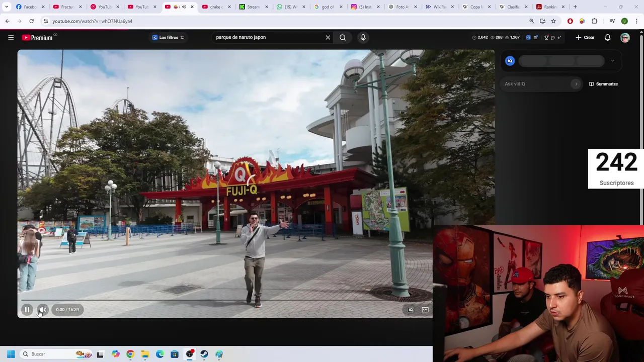This screenshot has width=644, height=362.
Task: Click the 0:00 / 16:39 time display
Action: 67,310
